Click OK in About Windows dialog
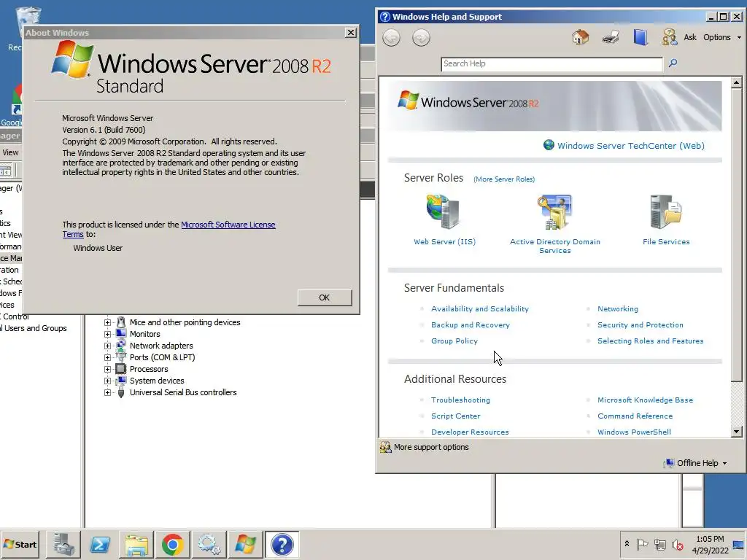 click(x=325, y=297)
